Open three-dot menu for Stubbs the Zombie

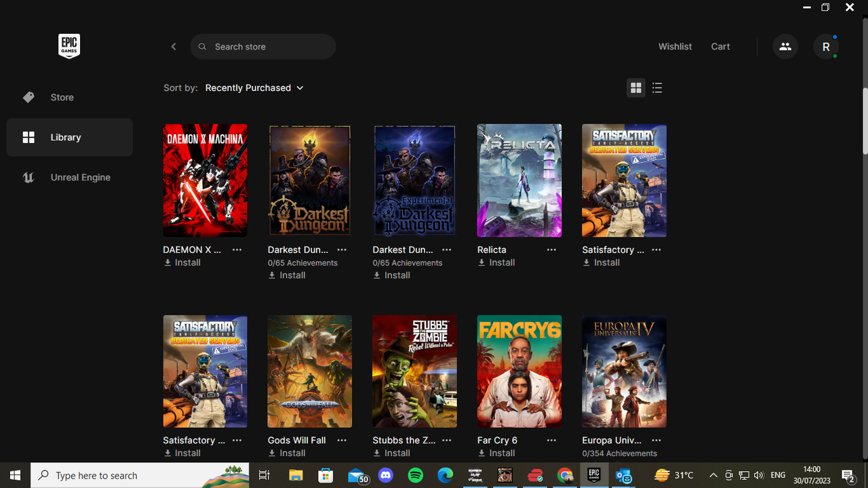tap(446, 440)
